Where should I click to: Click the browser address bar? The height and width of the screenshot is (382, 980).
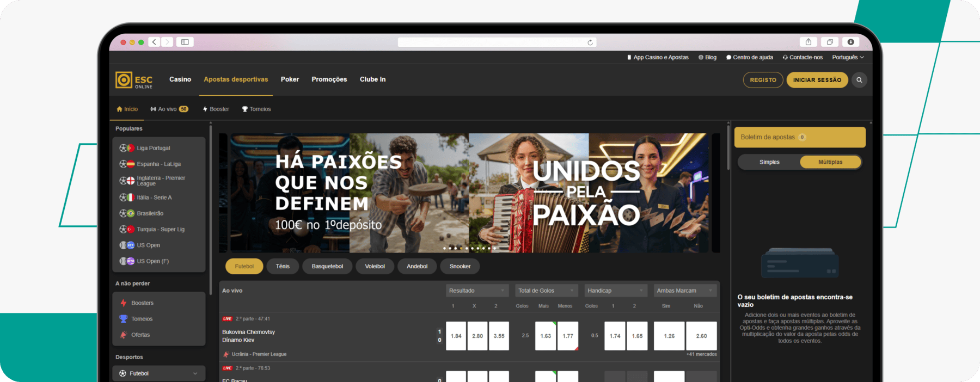coord(497,42)
